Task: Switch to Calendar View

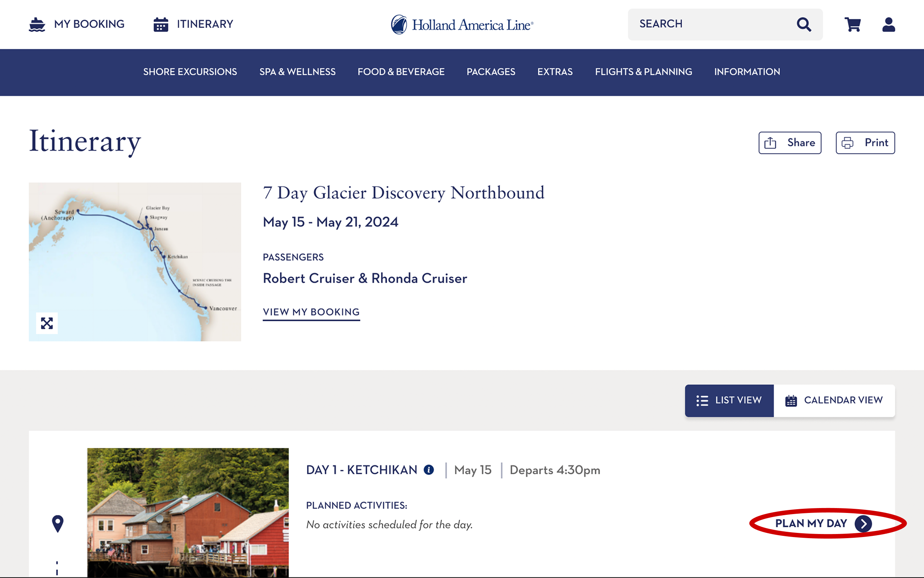Action: point(834,400)
